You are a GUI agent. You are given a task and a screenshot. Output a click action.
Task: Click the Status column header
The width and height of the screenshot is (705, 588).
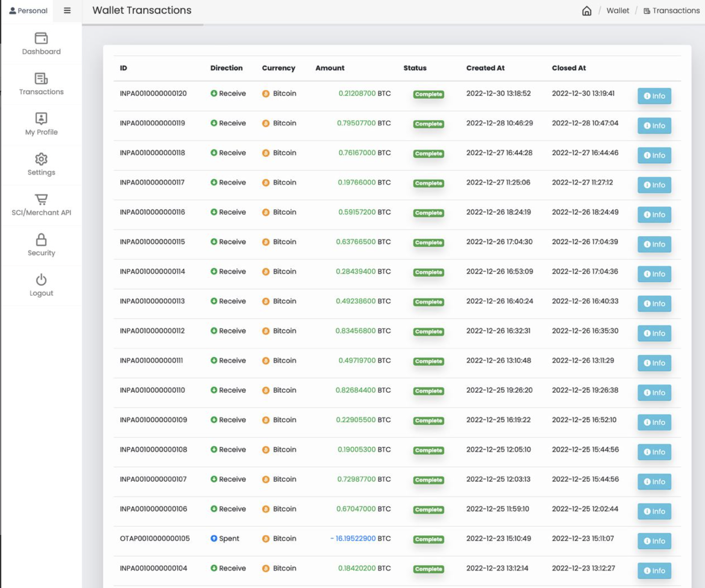[x=415, y=68]
